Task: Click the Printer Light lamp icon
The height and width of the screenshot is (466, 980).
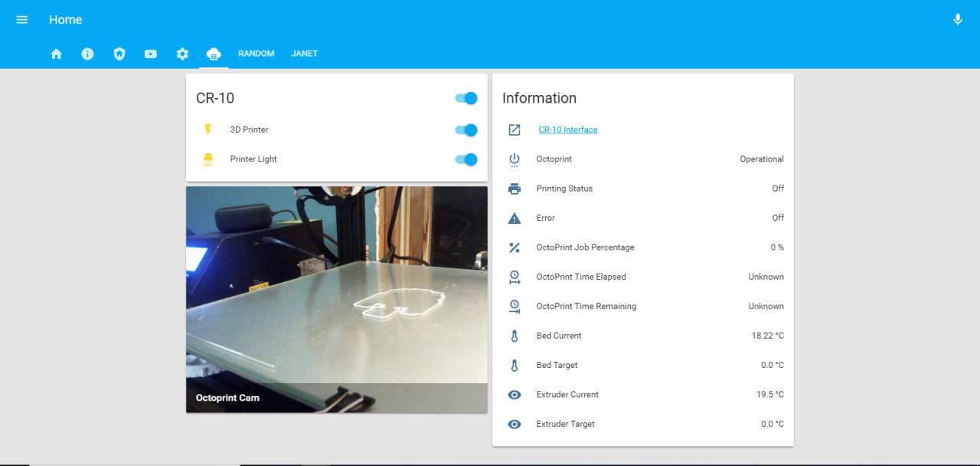Action: point(208,159)
